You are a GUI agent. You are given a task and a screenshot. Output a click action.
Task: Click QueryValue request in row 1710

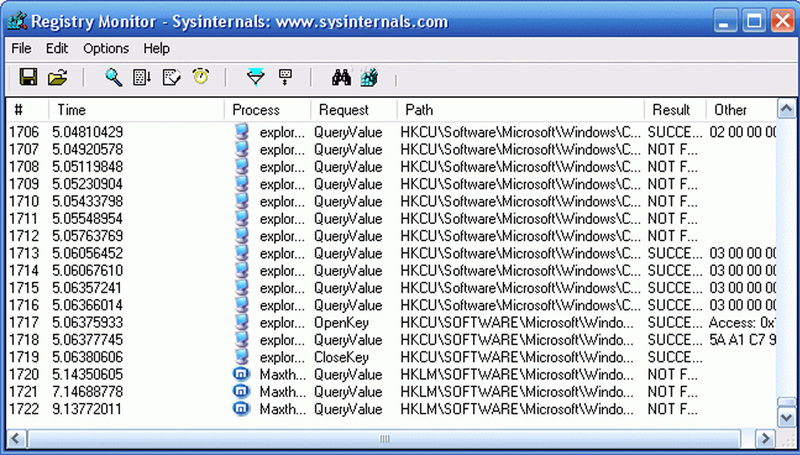[348, 201]
